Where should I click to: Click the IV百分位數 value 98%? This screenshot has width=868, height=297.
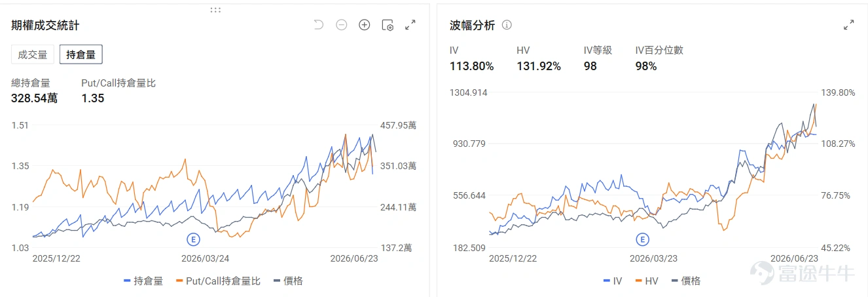[x=646, y=66]
